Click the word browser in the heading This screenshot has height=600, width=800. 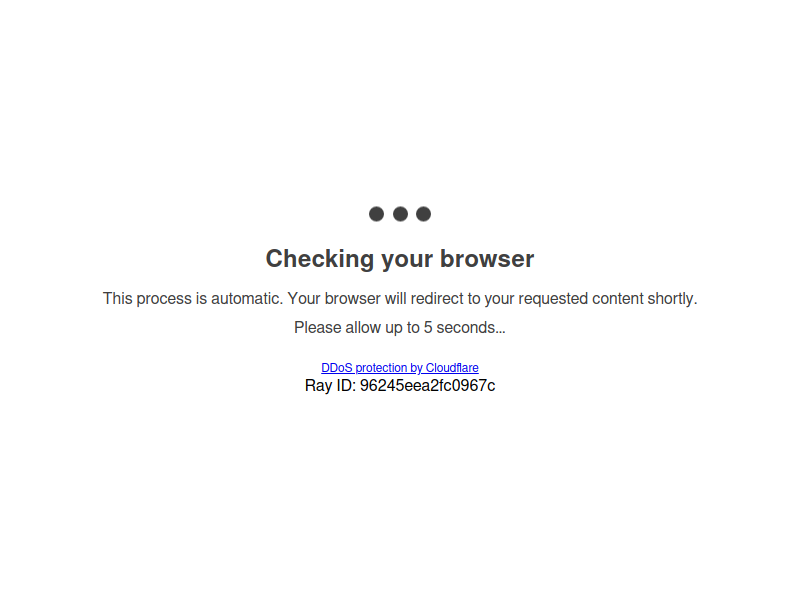[487, 259]
